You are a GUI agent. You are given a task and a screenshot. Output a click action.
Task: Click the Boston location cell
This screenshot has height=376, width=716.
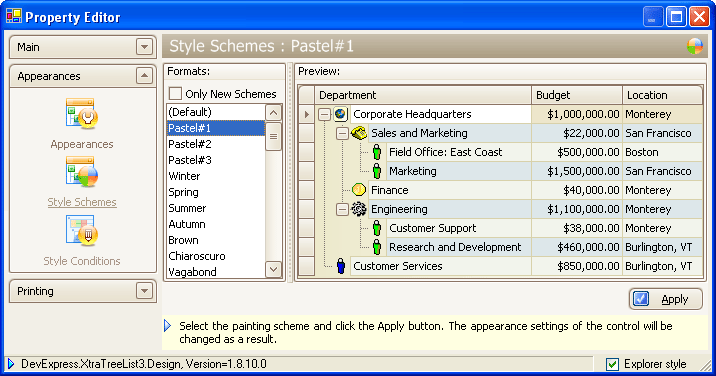click(663, 152)
